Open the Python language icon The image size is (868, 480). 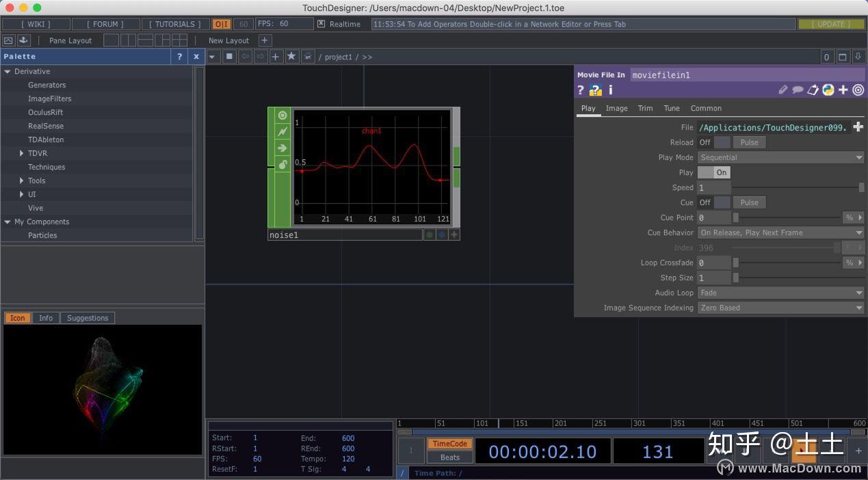point(828,90)
